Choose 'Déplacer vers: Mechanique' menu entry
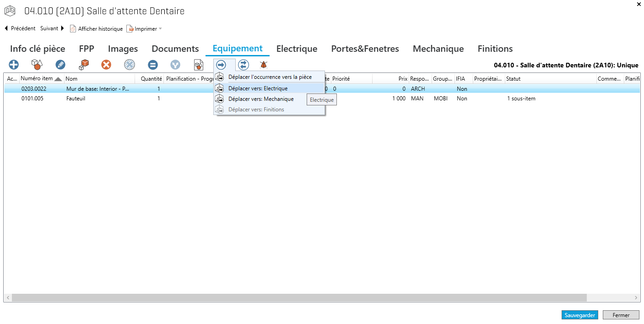Image resolution: width=644 pixels, height=324 pixels. click(x=261, y=99)
